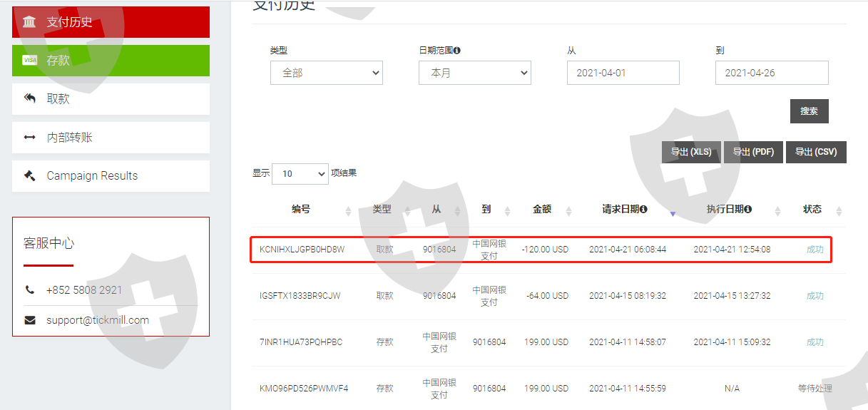Open the Campaign Results menu item
The width and height of the screenshot is (868, 410).
pos(111,175)
